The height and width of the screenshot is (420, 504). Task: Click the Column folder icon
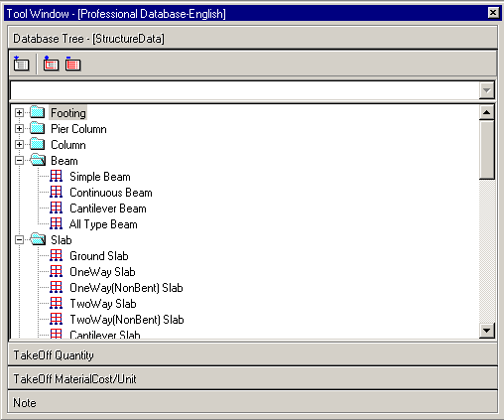click(38, 144)
